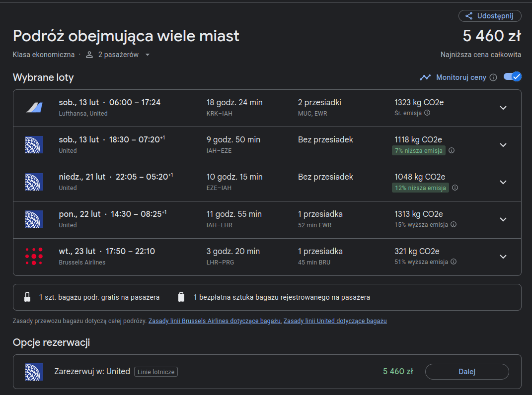Click the Zarezerwuj w: United text
Screen dimensions: 532x395
pyautogui.click(x=92, y=372)
